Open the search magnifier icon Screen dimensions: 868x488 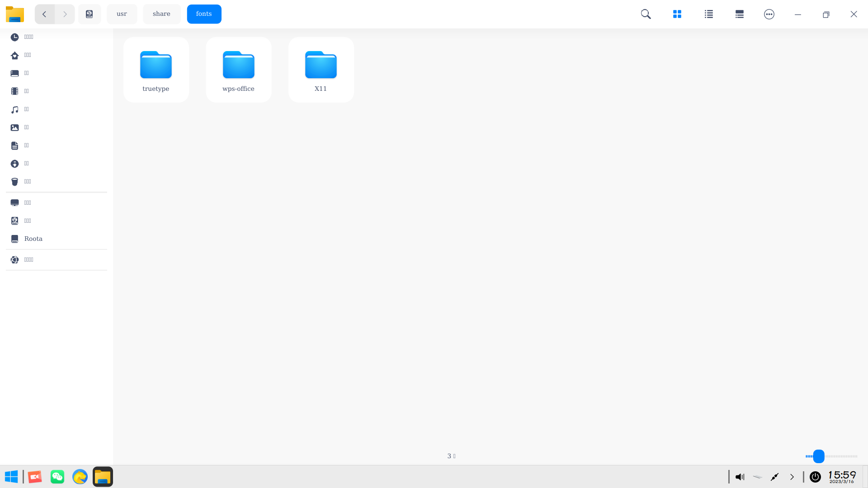[x=646, y=14]
